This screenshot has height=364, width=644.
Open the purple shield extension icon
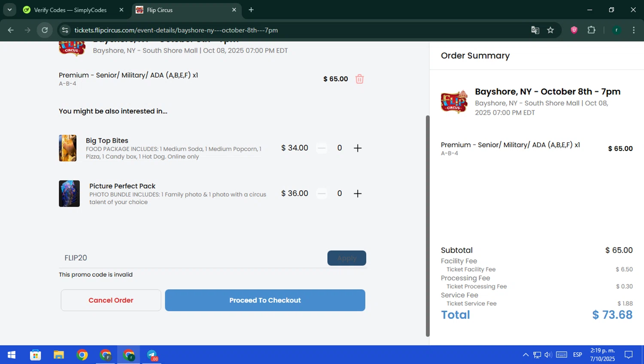[x=574, y=30]
